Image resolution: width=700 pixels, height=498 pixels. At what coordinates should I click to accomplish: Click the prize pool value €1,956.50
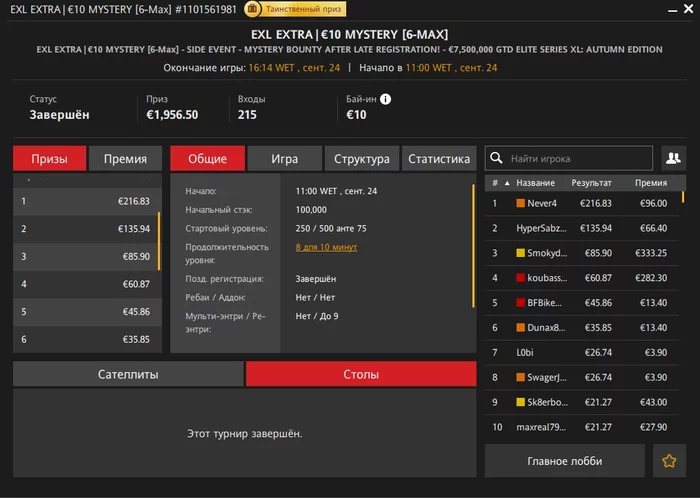(172, 115)
